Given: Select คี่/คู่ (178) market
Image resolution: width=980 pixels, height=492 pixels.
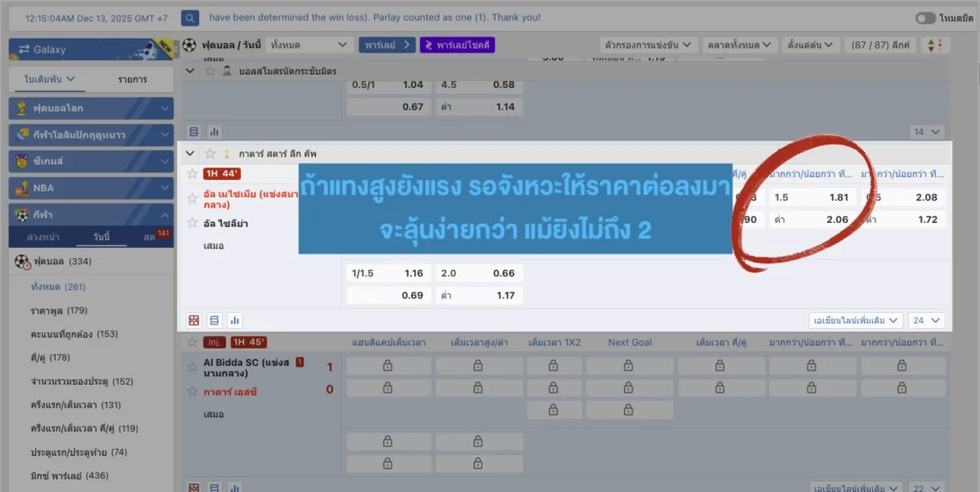Looking at the screenshot, I should [x=50, y=358].
